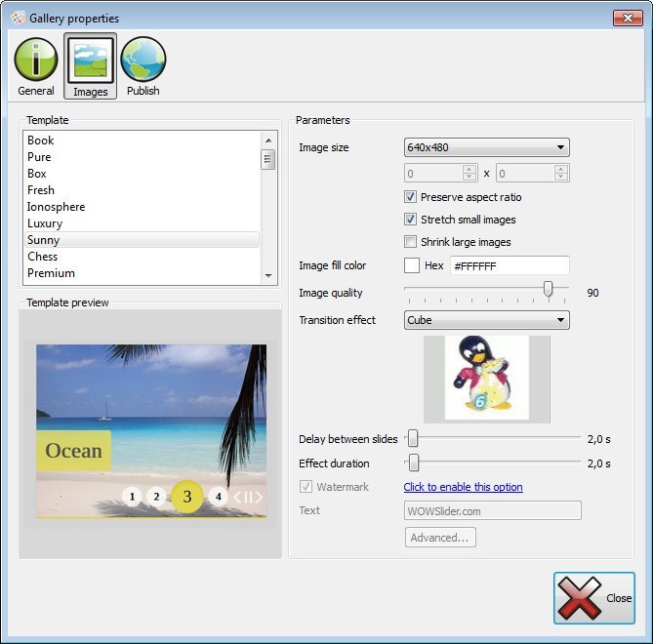The image size is (653, 644).
Task: Increase width with stepper up arrow
Action: [469, 169]
